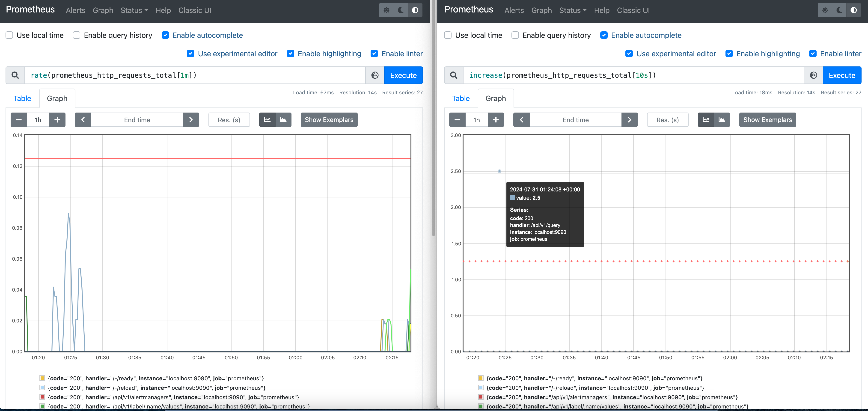
Task: Enable "Use local time" checkbox in left window
Action: (x=9, y=35)
